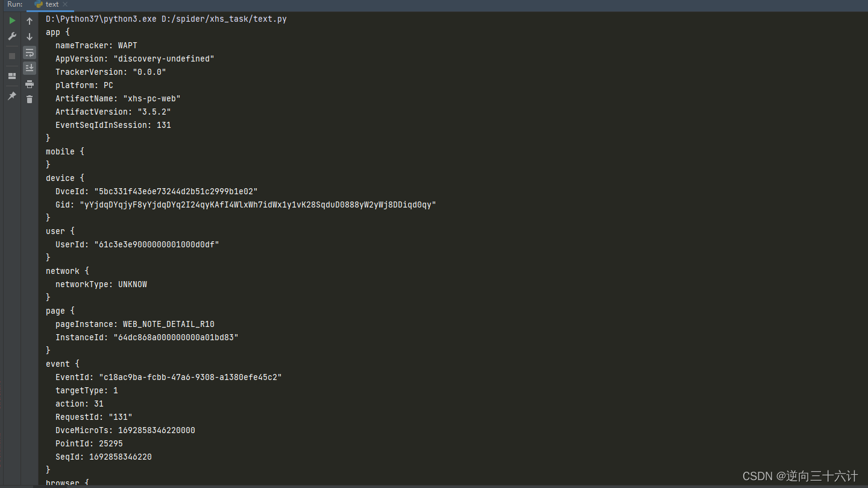Click 'platform: PC' line
This screenshot has height=488, width=868.
[x=84, y=85]
